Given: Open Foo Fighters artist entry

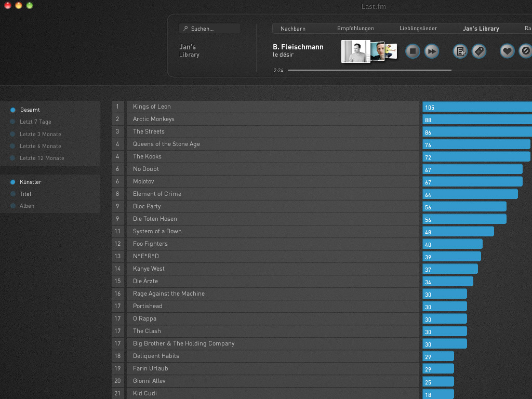Looking at the screenshot, I should 273,244.
